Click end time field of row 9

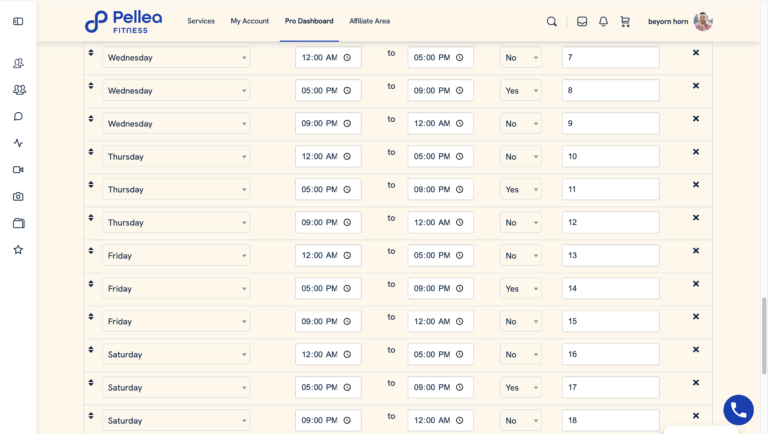tap(440, 123)
